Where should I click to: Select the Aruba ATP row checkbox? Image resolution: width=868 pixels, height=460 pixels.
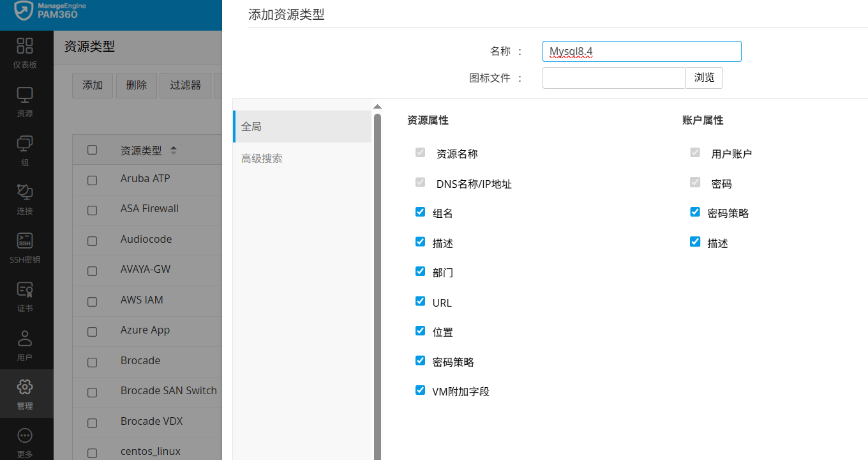93,180
